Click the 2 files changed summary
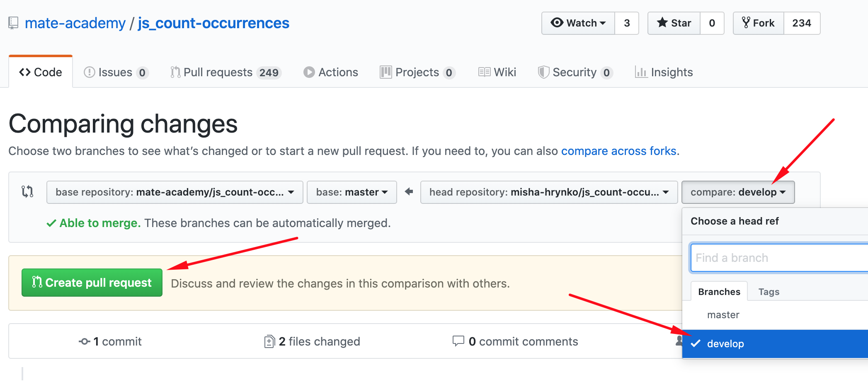 pyautogui.click(x=313, y=341)
